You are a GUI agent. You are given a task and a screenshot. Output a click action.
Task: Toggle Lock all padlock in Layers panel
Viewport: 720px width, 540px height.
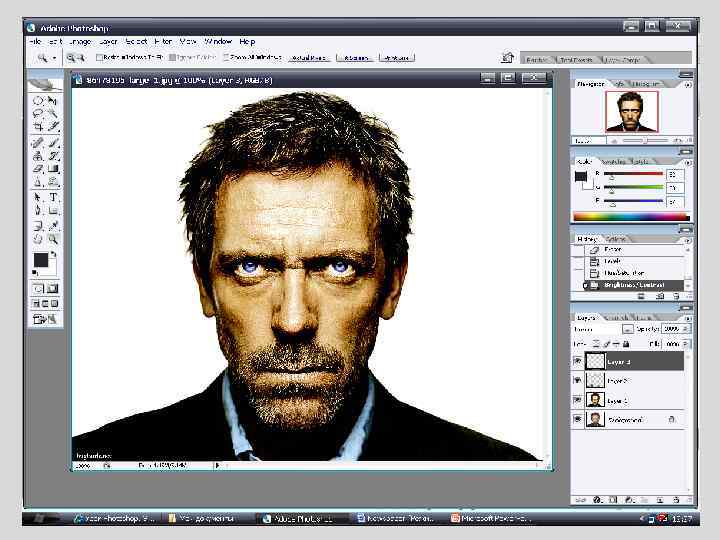(x=625, y=343)
